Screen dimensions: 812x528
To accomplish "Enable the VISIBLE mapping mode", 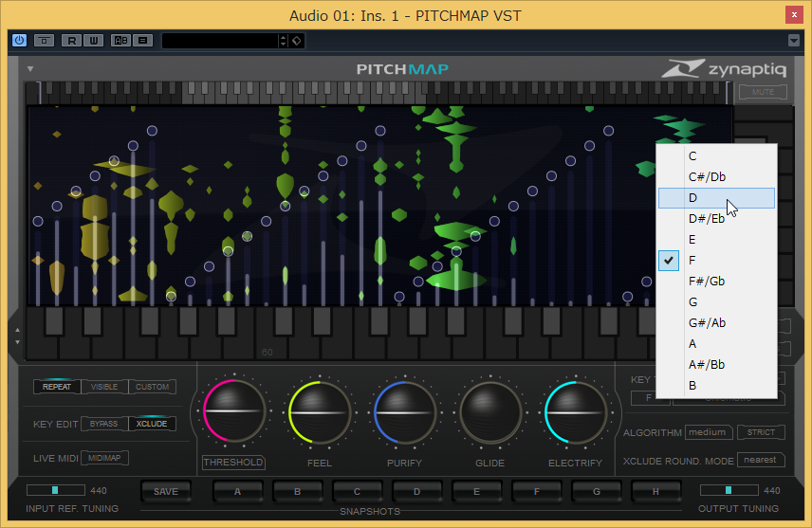I will point(104,387).
